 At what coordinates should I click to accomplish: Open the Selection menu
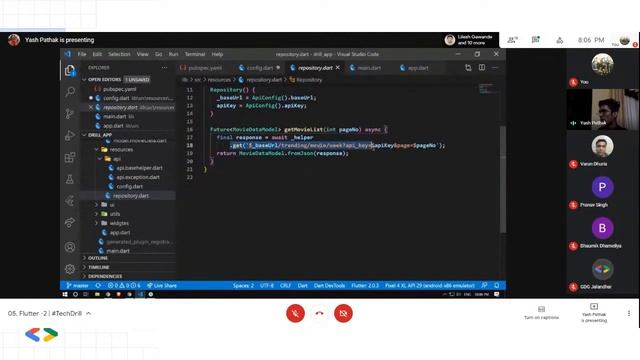[x=119, y=54]
